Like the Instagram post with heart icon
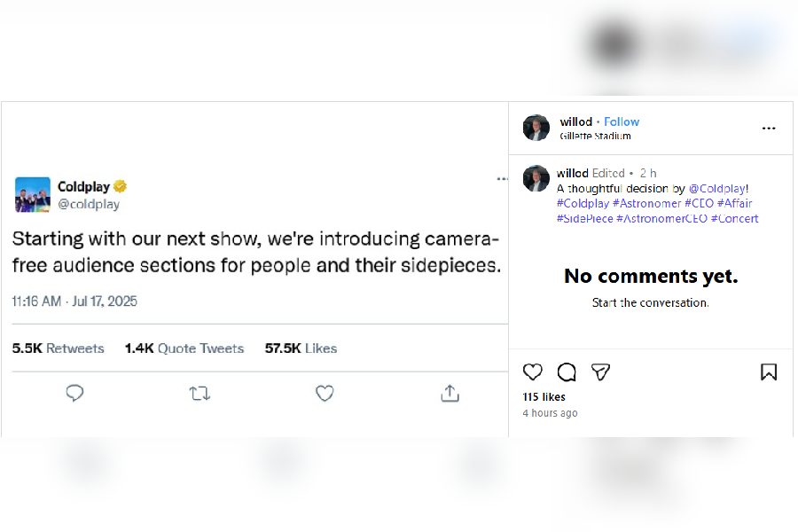 532,372
